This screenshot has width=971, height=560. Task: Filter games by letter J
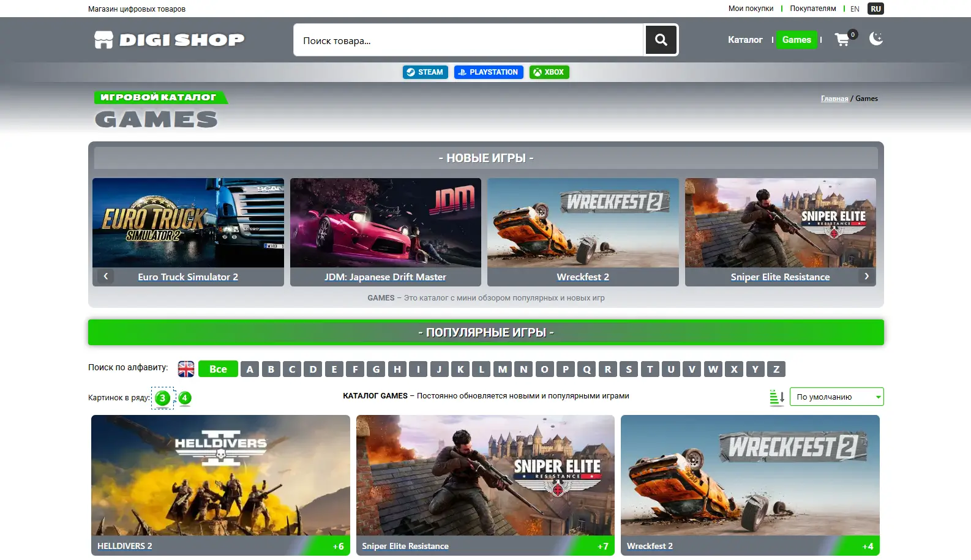[x=439, y=369]
